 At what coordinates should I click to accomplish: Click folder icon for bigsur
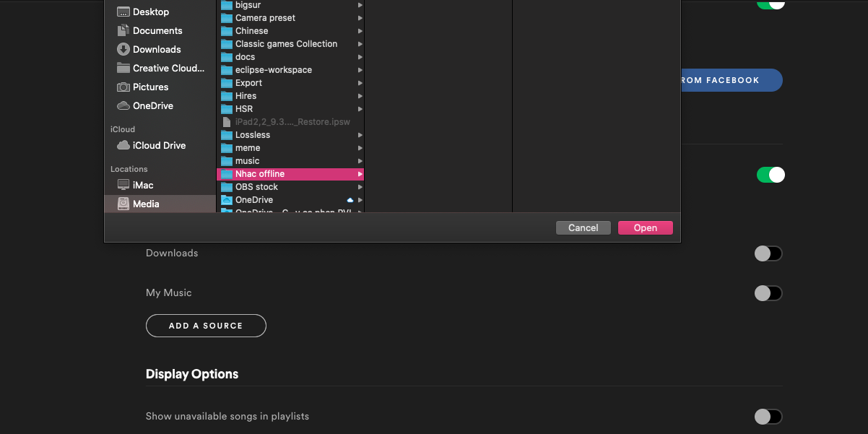tap(227, 5)
